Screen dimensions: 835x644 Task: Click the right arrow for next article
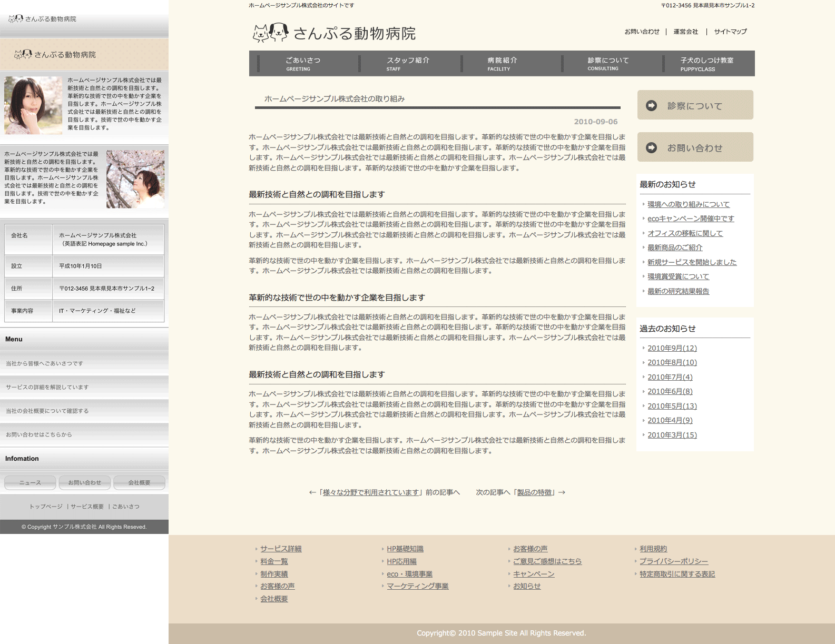562,492
